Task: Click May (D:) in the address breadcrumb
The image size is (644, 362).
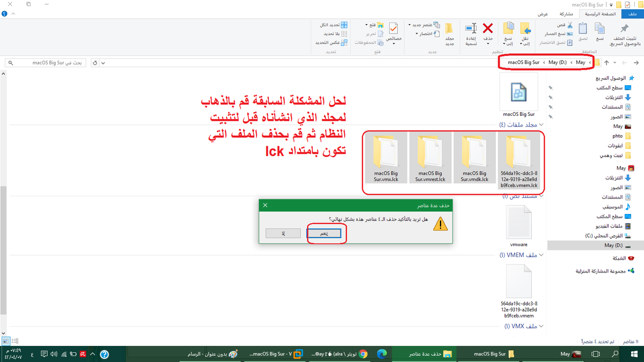Action: click(x=558, y=63)
